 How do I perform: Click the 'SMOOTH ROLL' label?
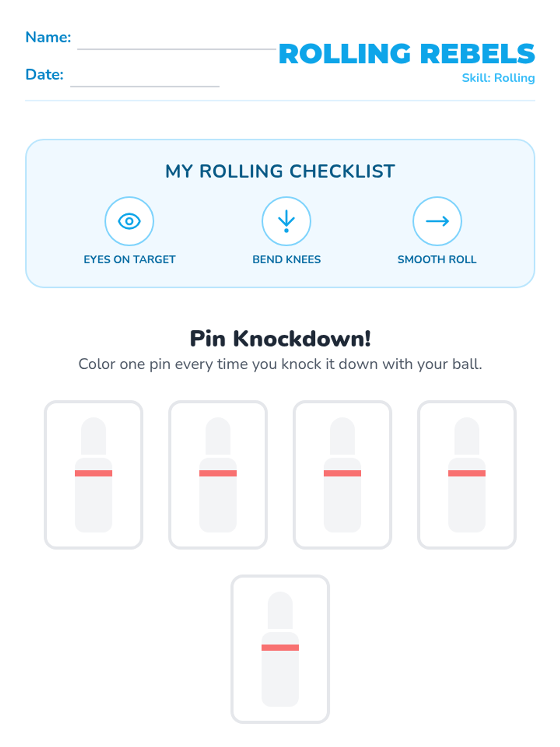click(437, 260)
